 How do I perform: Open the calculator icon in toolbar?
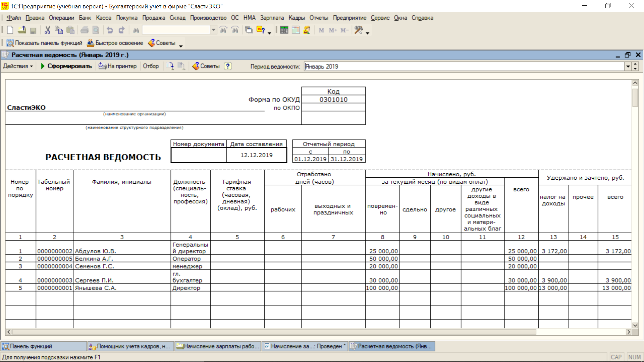pyautogui.click(x=284, y=30)
